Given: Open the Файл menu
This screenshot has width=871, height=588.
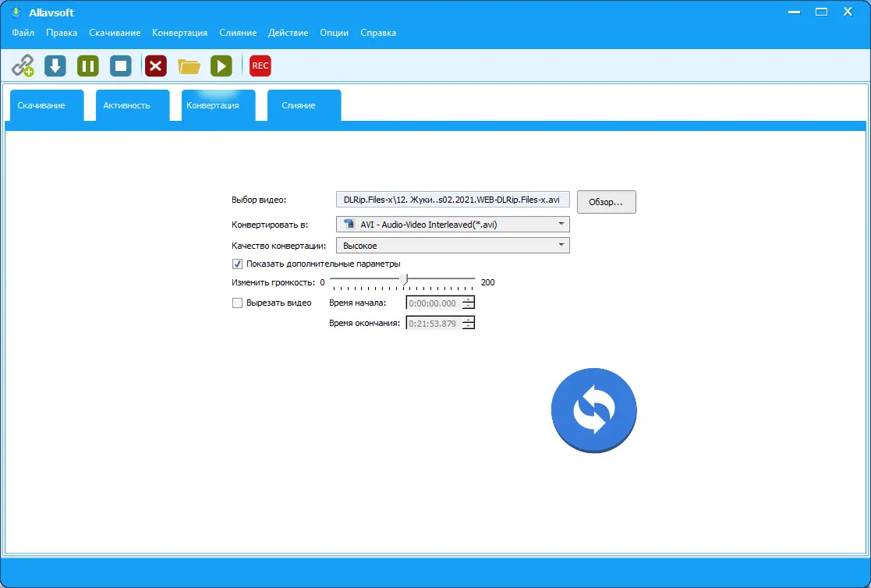Looking at the screenshot, I should coord(23,33).
